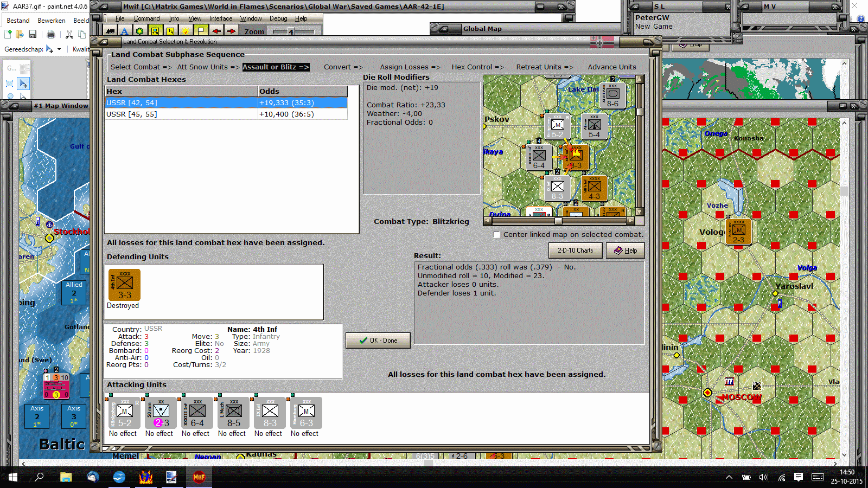Open the Info menu
Image resolution: width=868 pixels, height=488 pixels.
(x=174, y=18)
